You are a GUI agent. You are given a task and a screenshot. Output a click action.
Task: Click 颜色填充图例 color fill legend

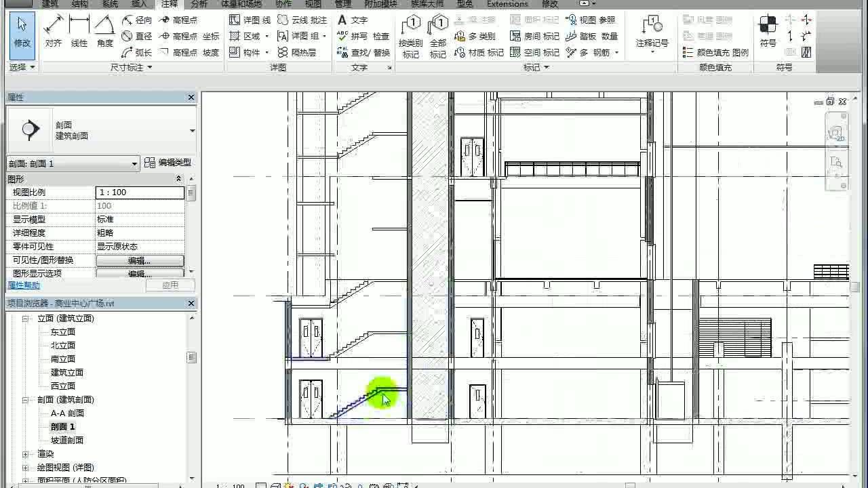(716, 52)
